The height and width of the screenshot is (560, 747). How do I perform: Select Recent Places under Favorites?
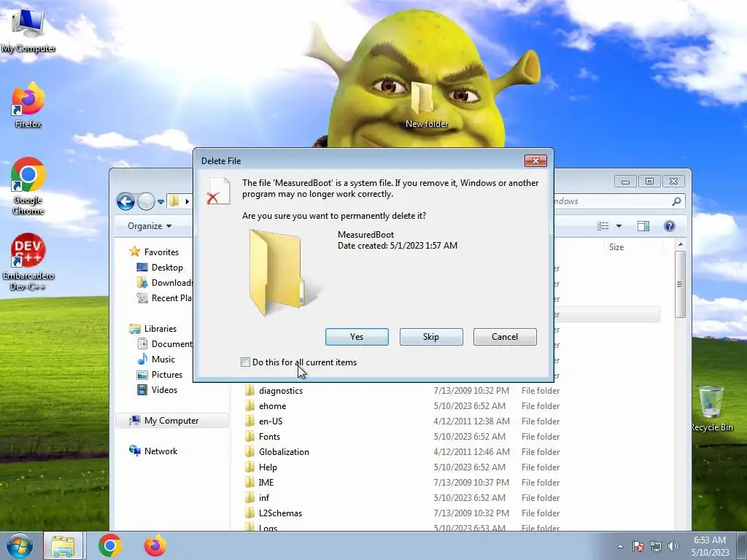[x=165, y=298]
